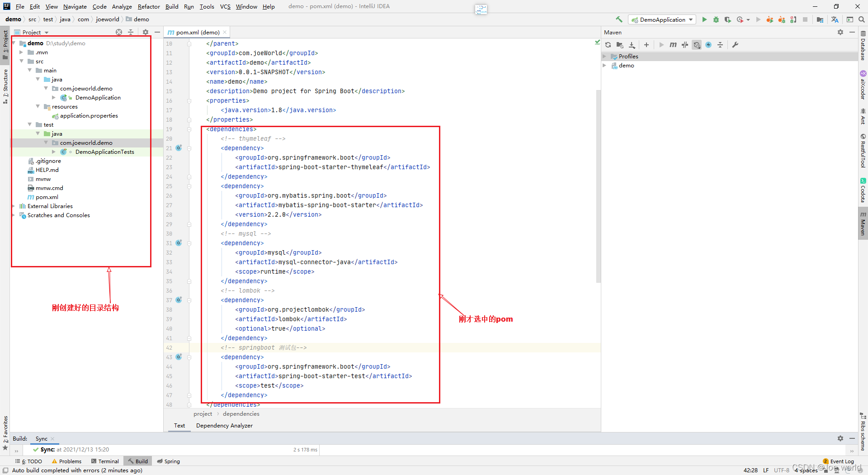
Task: Click 'joeworld' in the breadcrumb path
Action: [108, 19]
